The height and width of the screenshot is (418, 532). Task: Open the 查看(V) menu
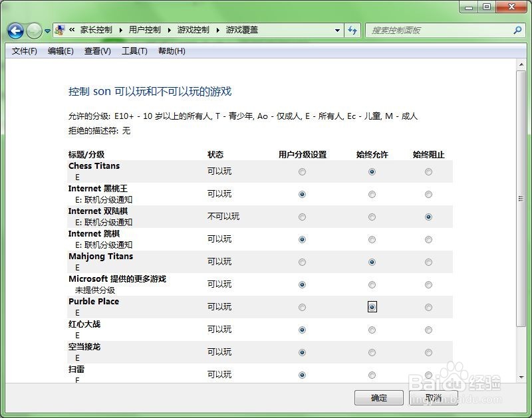(98, 51)
